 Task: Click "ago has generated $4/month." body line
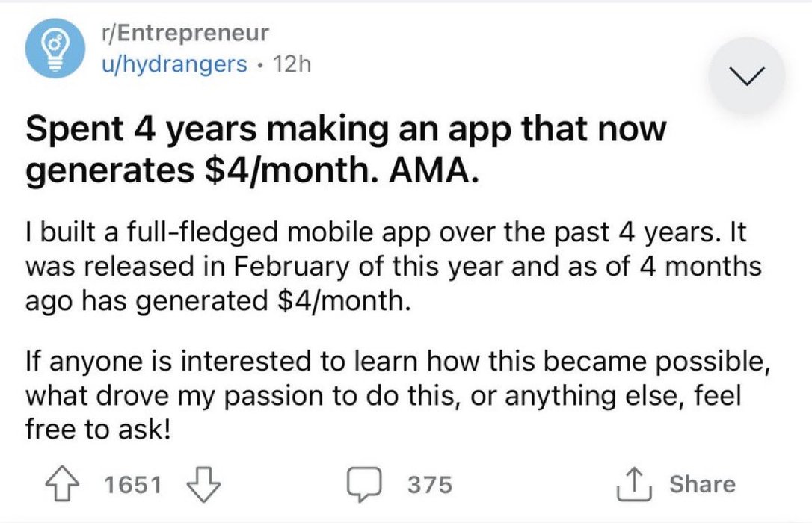pyautogui.click(x=217, y=301)
